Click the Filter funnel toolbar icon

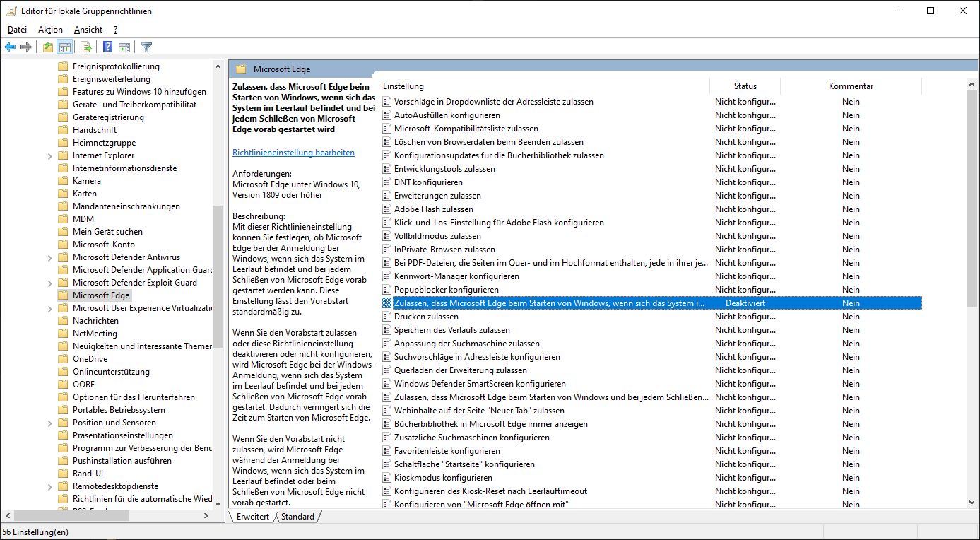click(x=146, y=47)
